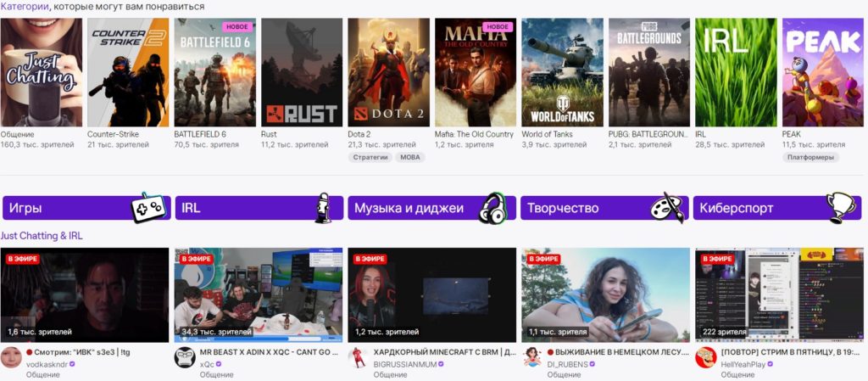Open title [ПОВТОР] СТРИМ В ПЯТНИЦУ
The width and height of the screenshot is (868, 381).
793,352
